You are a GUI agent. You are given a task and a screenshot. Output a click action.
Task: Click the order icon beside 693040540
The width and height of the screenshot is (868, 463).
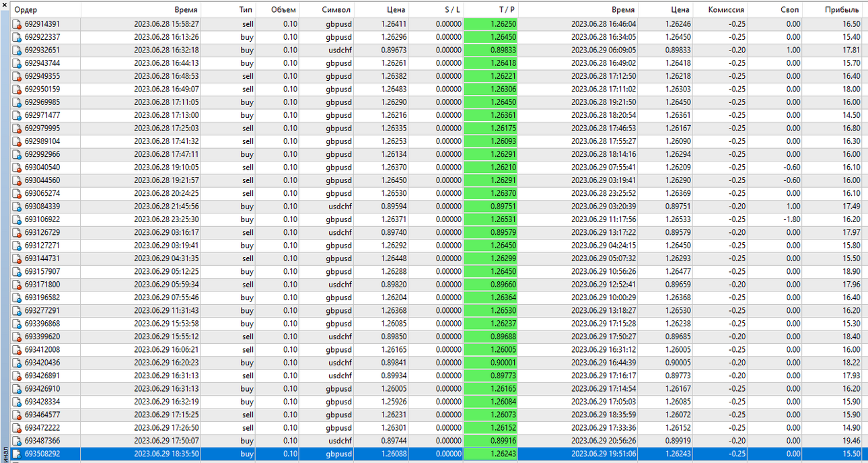[x=17, y=168]
